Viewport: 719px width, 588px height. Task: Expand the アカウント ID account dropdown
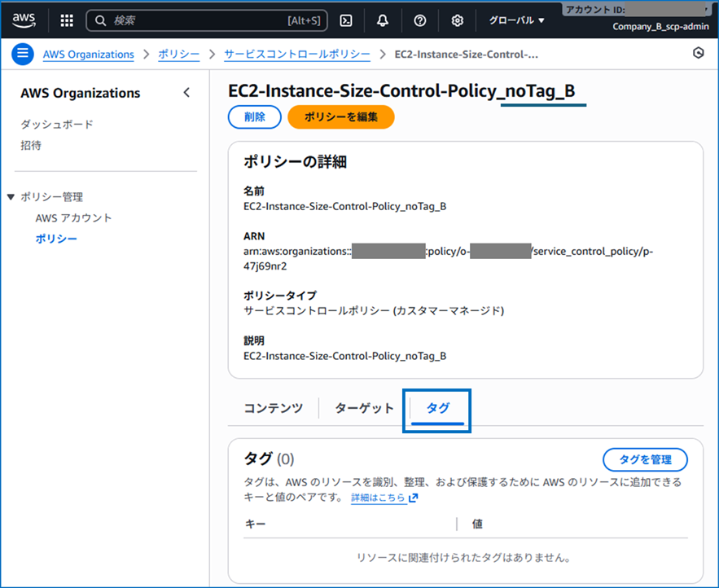point(639,10)
